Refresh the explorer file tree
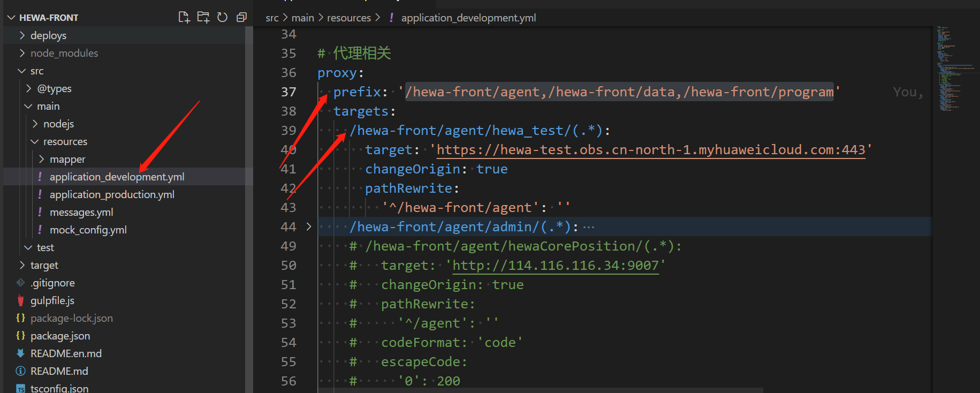 tap(222, 17)
